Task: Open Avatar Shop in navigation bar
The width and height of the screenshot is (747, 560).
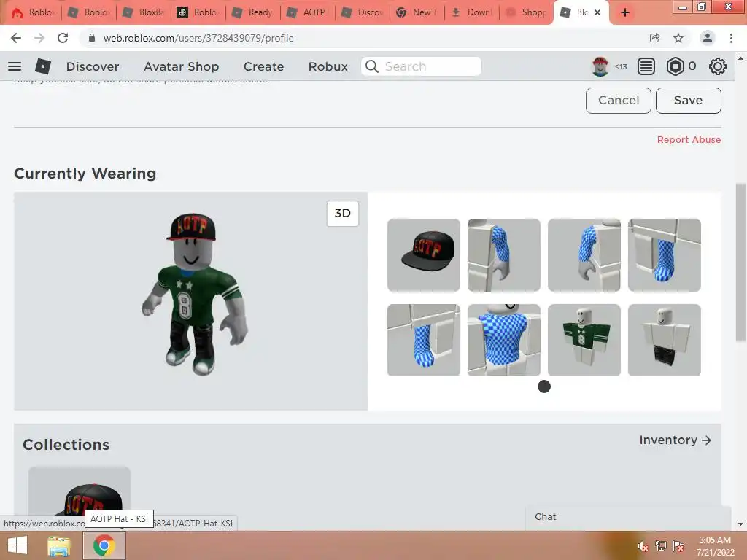Action: tap(181, 66)
